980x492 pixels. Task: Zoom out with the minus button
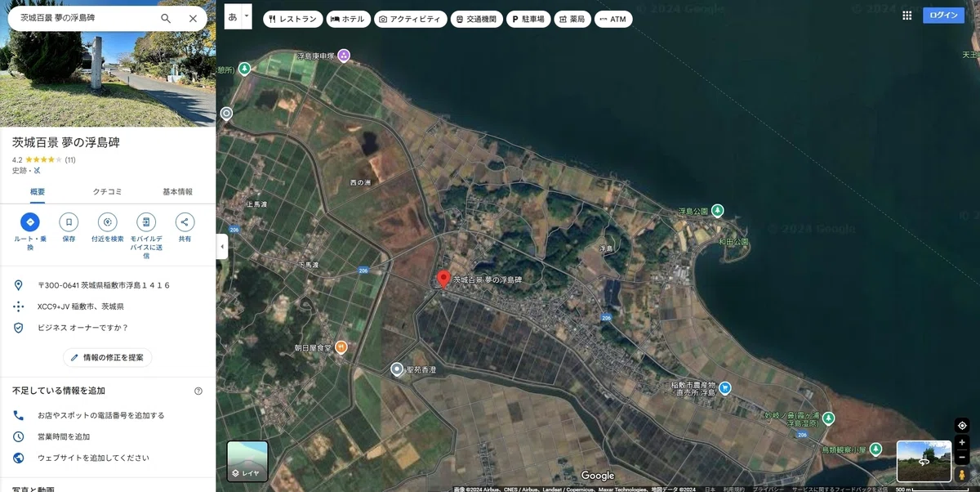coord(962,457)
